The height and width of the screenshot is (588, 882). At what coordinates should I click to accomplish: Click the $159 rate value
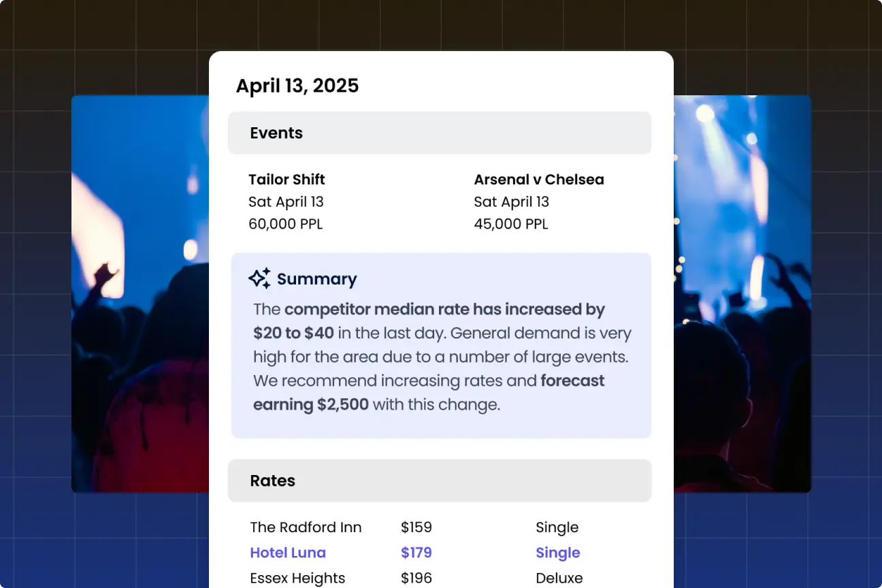coord(416,527)
